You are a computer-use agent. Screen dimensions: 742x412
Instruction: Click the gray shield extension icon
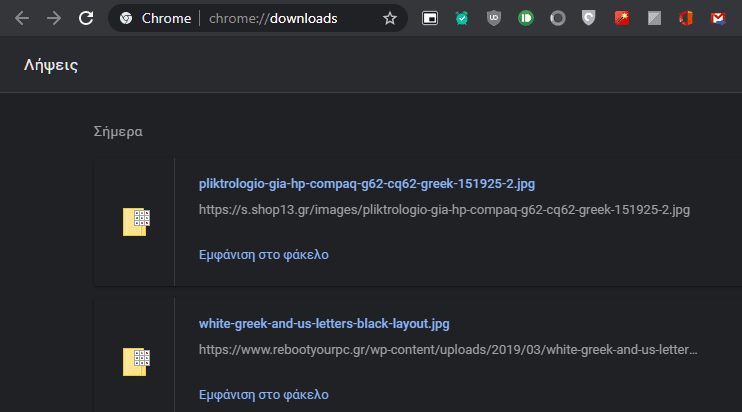tap(590, 18)
